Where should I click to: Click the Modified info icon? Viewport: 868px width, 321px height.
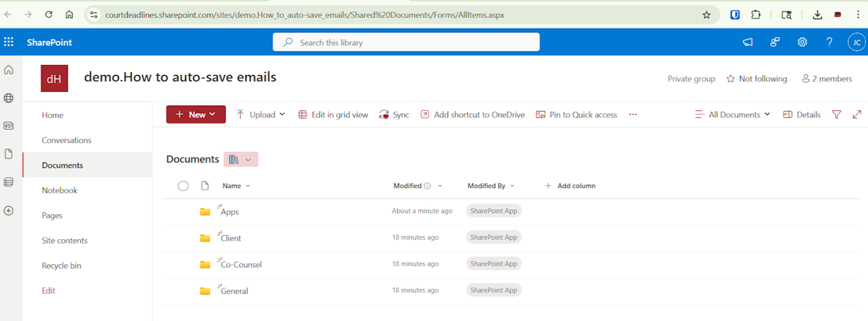tap(427, 186)
